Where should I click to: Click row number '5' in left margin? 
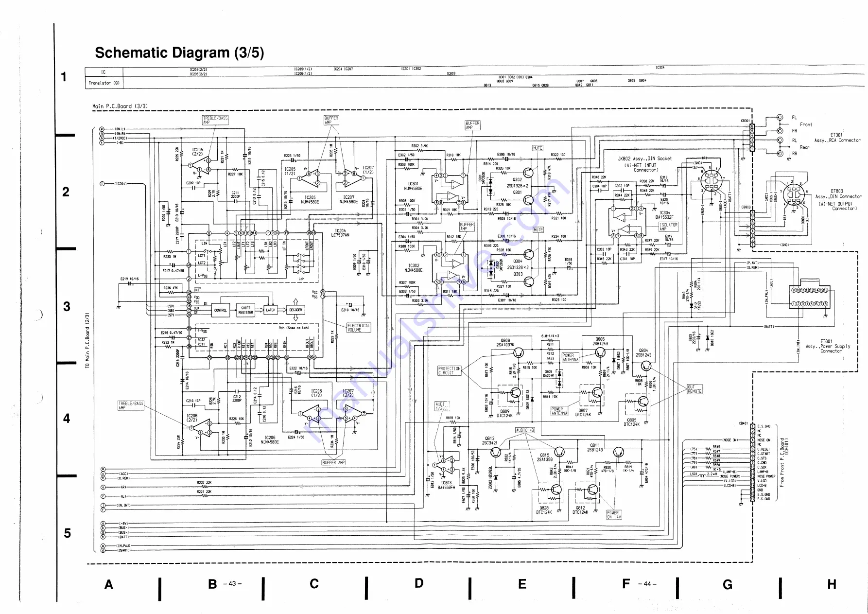68,533
